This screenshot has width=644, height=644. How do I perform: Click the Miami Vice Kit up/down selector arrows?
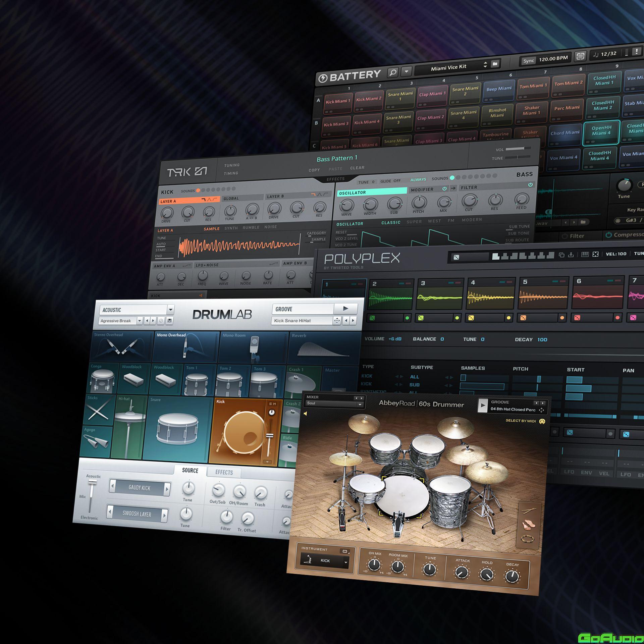click(x=485, y=64)
